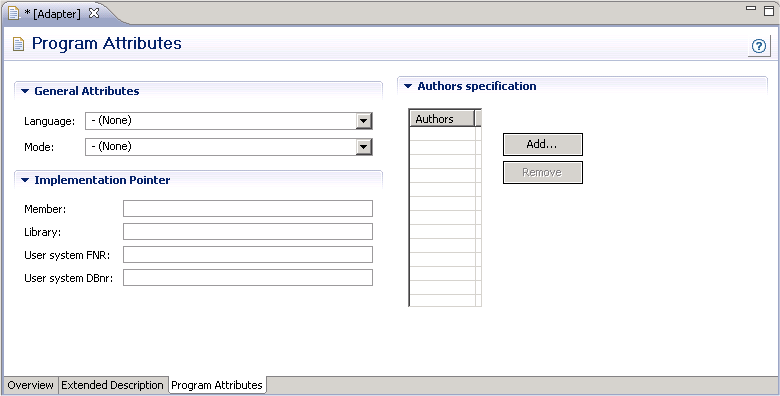The image size is (780, 396).
Task: Focus the User system FNR field
Action: 248,254
